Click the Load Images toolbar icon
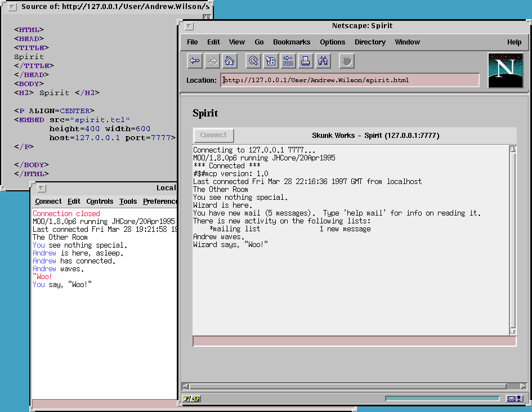Image resolution: width=532 pixels, height=412 pixels. click(x=271, y=61)
